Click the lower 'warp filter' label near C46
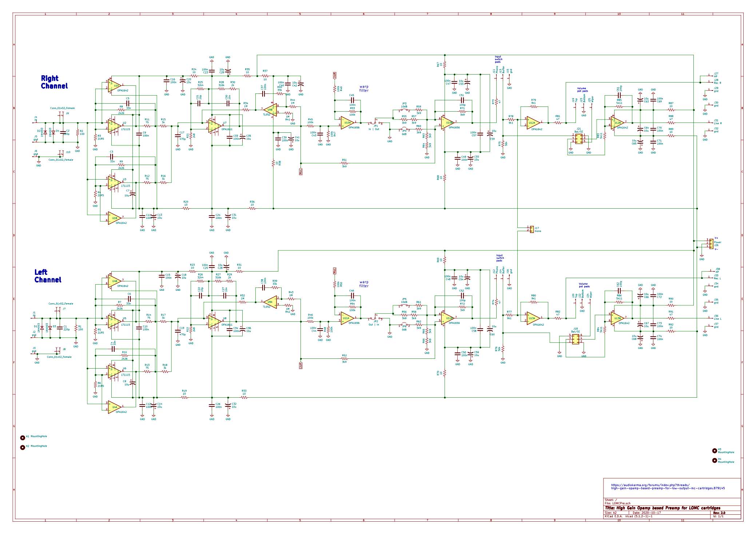The width and height of the screenshot is (756, 534). [364, 284]
